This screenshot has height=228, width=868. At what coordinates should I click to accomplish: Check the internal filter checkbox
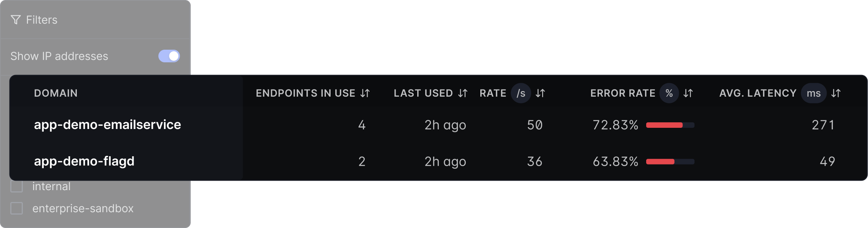pos(16,186)
